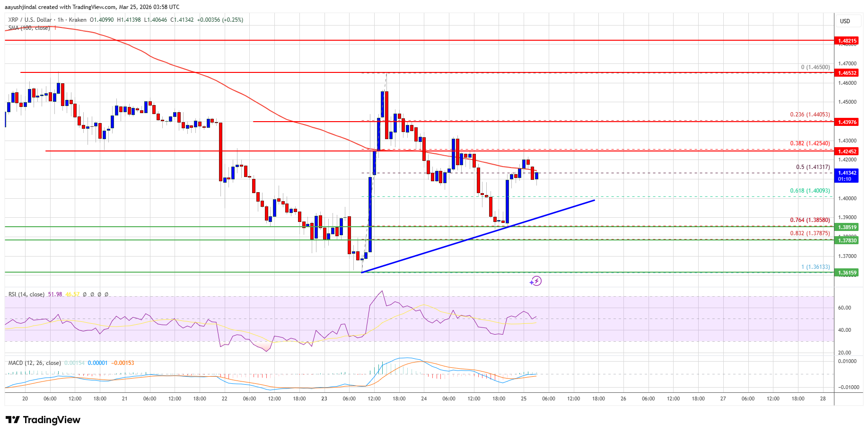Open the 1h timeframe selector in the legend

coord(61,20)
